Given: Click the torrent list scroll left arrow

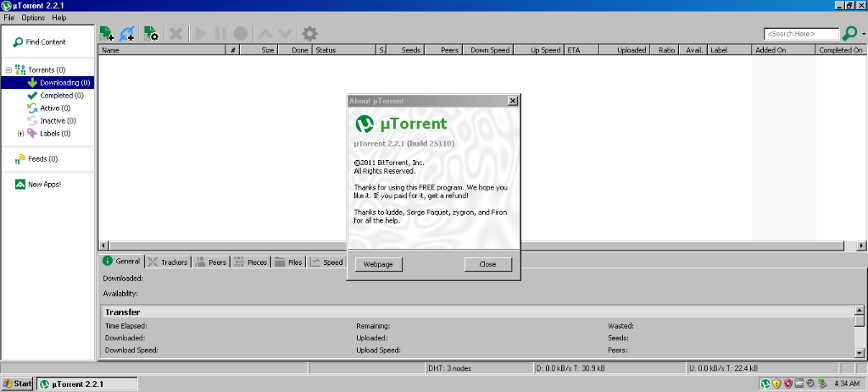Looking at the screenshot, I should pos(103,246).
